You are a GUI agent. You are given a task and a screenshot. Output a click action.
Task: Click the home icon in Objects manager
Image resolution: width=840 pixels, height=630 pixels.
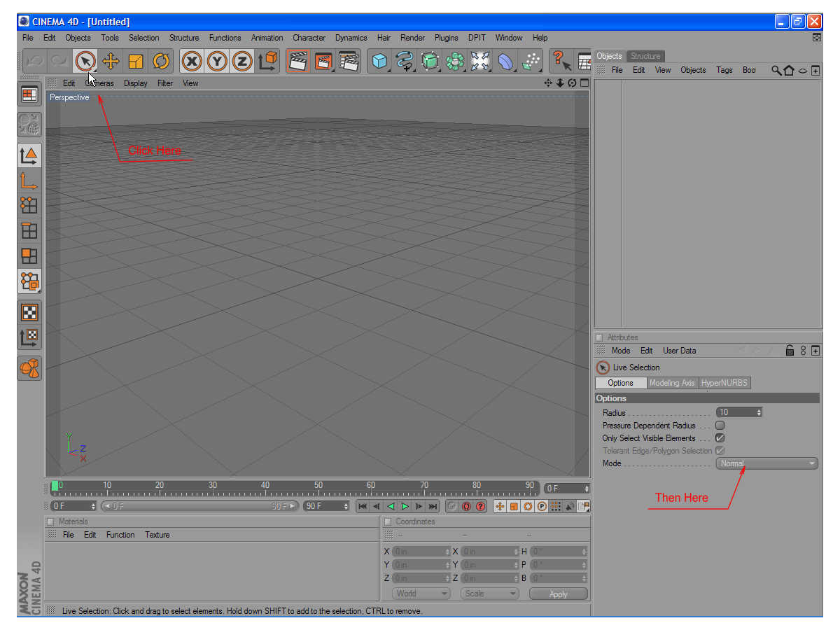click(789, 70)
